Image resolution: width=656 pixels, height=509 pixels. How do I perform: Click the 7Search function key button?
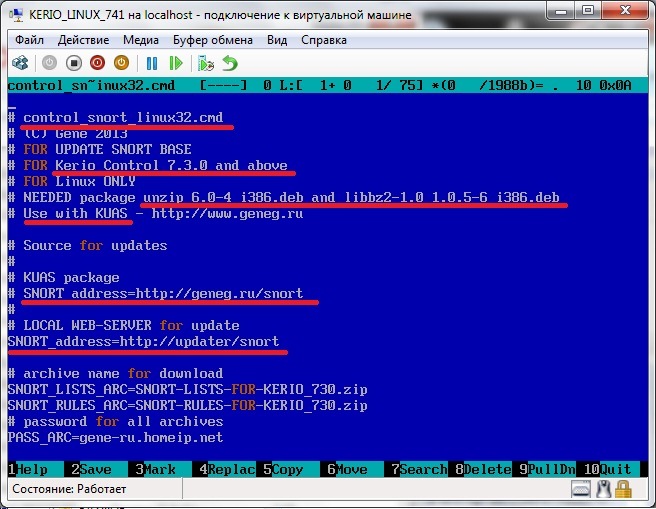[418, 469]
